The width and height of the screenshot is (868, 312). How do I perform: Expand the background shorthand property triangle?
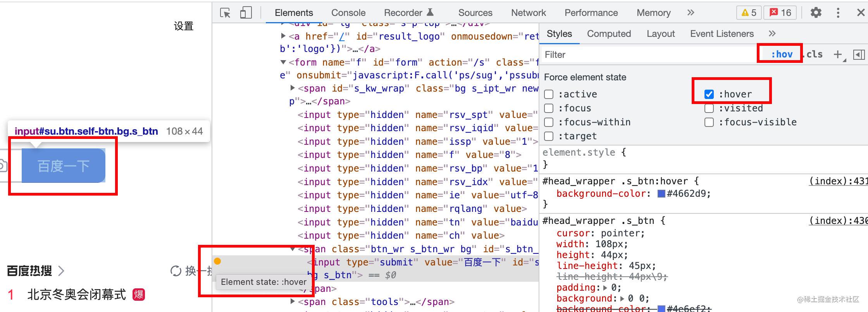coord(622,299)
